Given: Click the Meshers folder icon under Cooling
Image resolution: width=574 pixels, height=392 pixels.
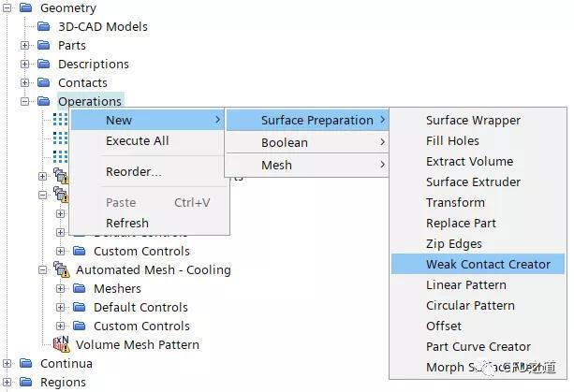Looking at the screenshot, I should tap(80, 288).
